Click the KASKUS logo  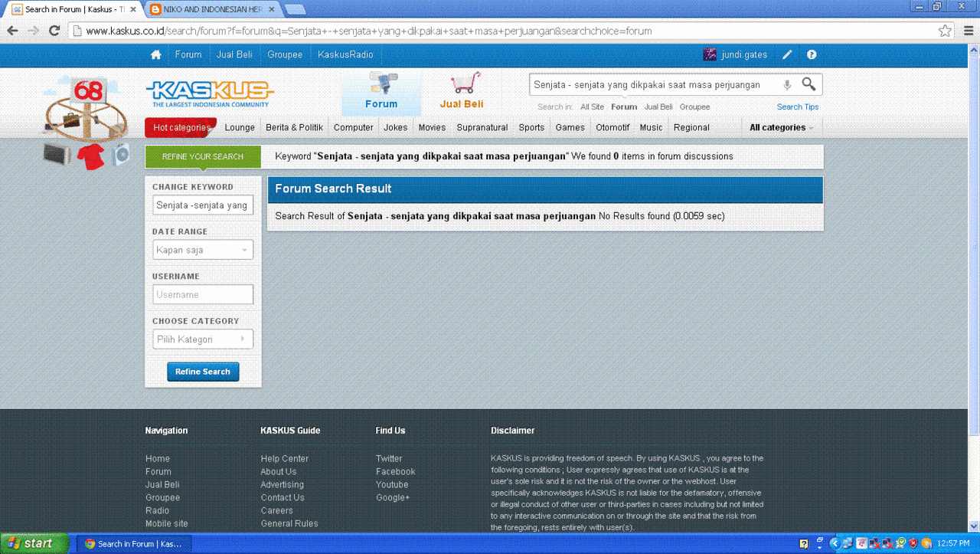pyautogui.click(x=209, y=94)
